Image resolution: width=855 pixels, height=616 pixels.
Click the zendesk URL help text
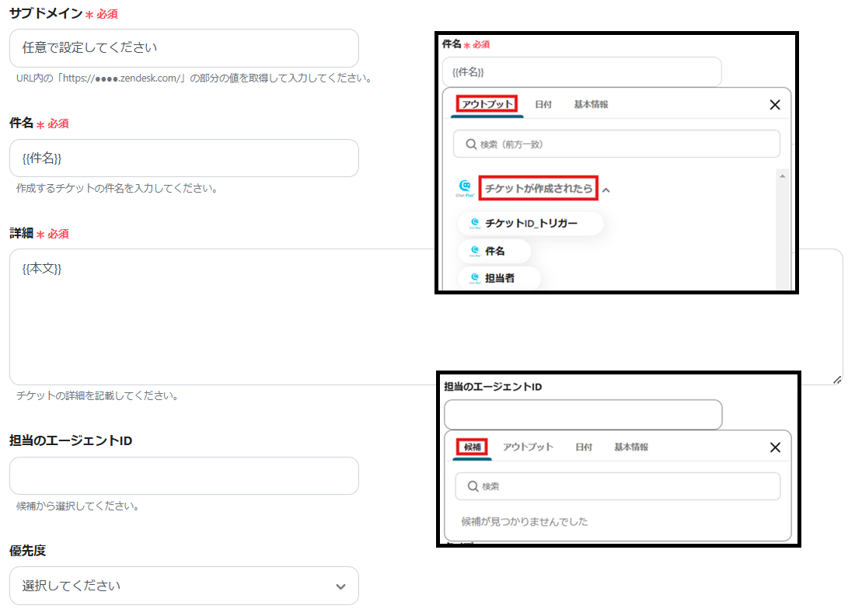coord(194,78)
